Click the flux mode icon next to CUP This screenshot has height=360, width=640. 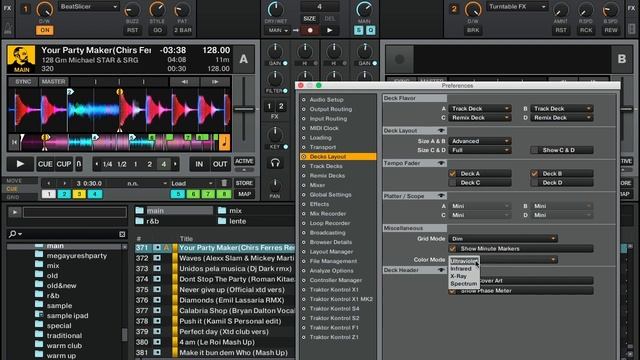(x=79, y=164)
